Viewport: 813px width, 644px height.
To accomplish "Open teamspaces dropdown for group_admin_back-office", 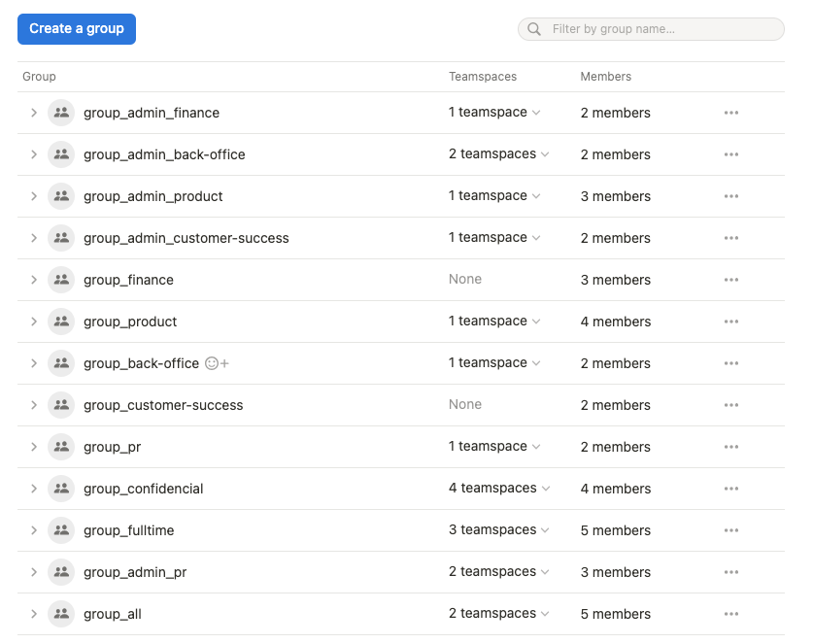I will [499, 154].
